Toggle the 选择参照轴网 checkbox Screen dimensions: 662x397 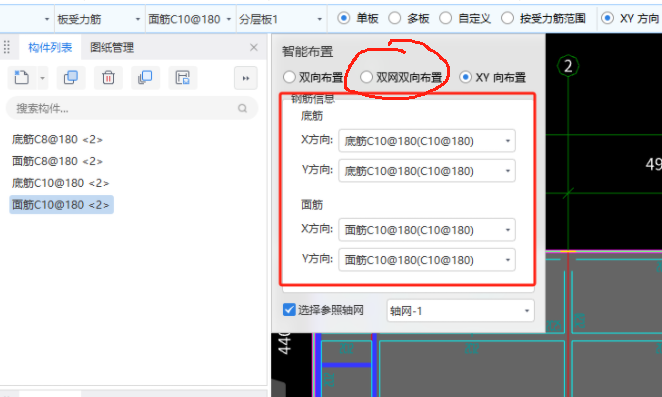(289, 310)
